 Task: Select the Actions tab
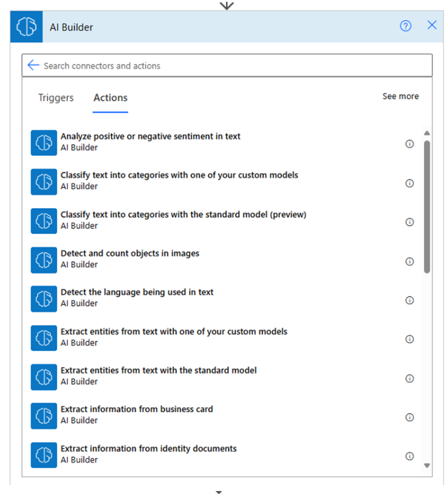click(x=110, y=98)
